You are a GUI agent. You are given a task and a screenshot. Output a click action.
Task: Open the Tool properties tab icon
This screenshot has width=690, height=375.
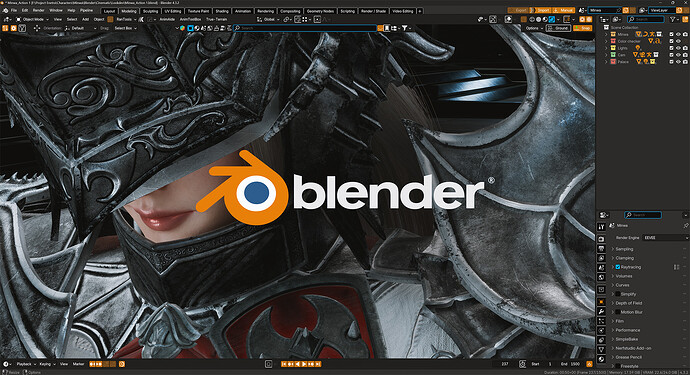tap(601, 227)
